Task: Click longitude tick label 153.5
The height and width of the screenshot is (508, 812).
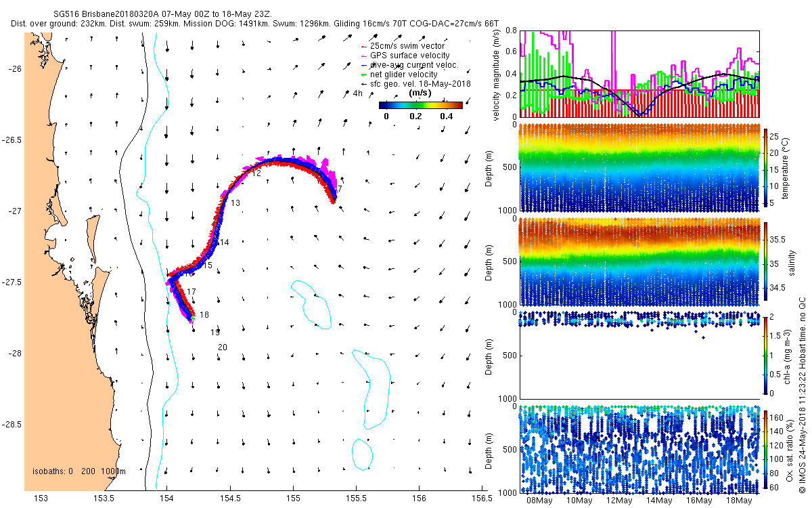Action: point(104,499)
